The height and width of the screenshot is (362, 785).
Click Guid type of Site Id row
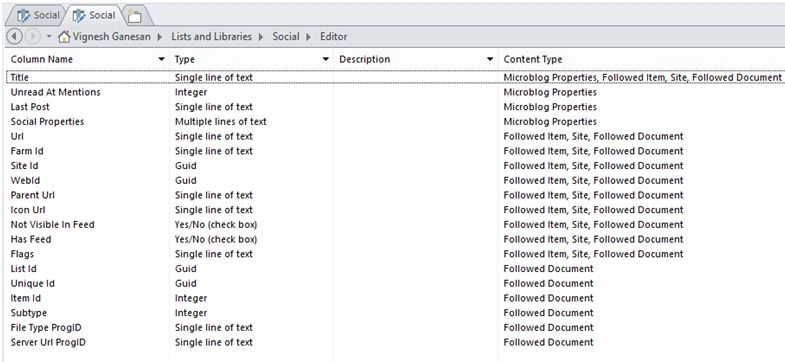click(185, 166)
